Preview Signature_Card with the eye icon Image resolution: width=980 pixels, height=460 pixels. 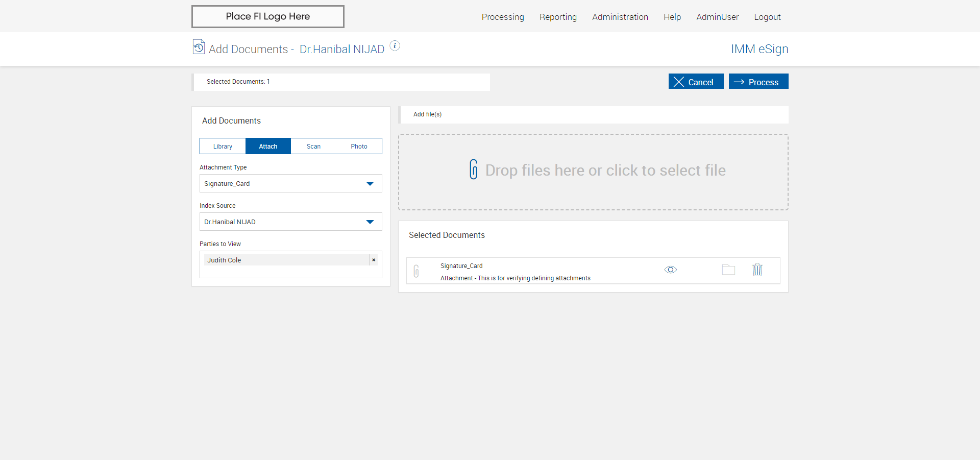[x=670, y=270]
